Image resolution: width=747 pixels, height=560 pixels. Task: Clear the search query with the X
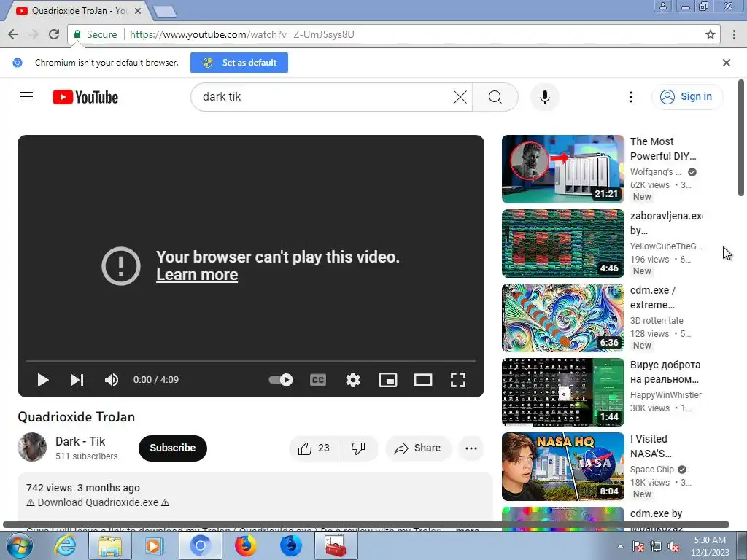(x=460, y=97)
